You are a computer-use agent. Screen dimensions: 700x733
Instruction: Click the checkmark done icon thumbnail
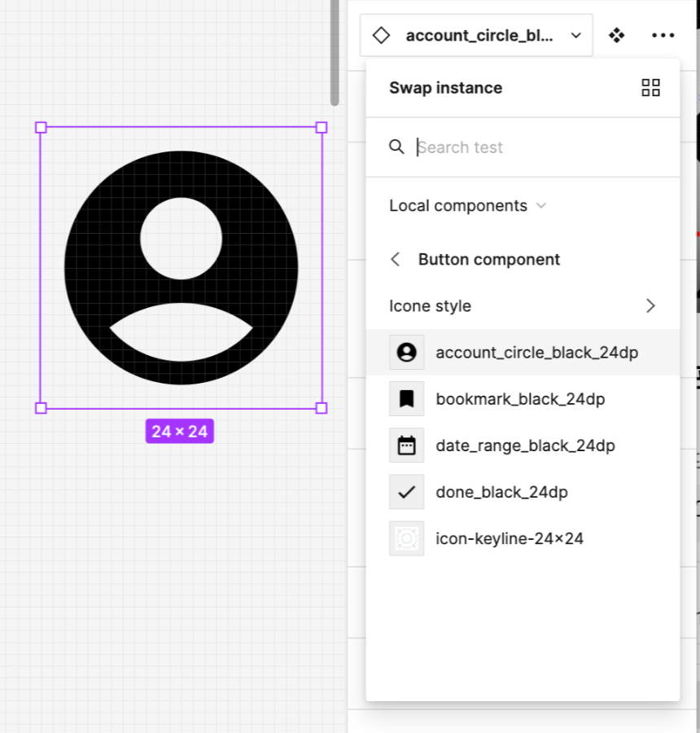point(406,492)
